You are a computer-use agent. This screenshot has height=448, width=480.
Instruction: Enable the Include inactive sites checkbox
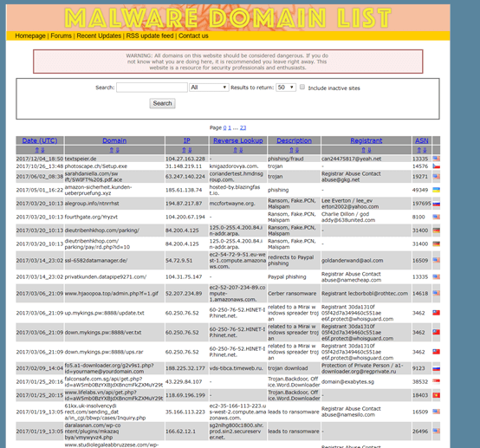pyautogui.click(x=302, y=87)
